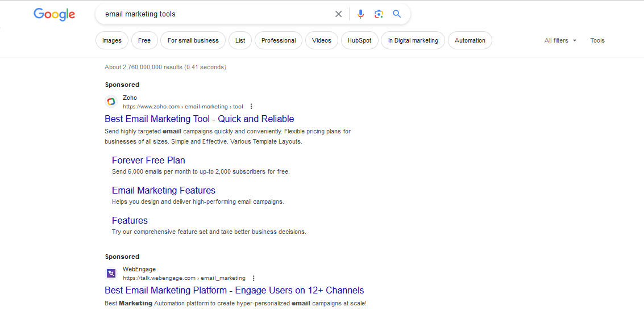644x319 pixels.
Task: Open Best Email Marketing Platform WebEngage link
Action: 234,290
